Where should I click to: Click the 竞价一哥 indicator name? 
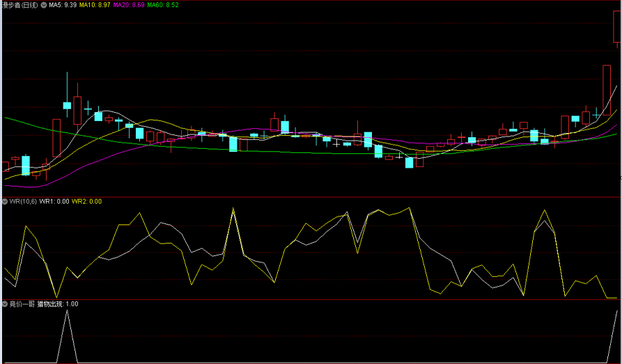tap(22, 304)
